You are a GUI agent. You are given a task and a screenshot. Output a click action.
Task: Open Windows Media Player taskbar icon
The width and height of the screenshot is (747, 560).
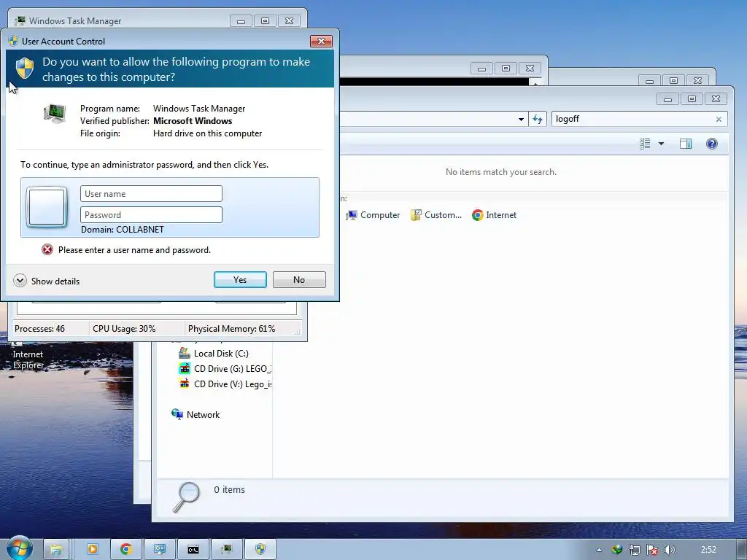point(93,550)
